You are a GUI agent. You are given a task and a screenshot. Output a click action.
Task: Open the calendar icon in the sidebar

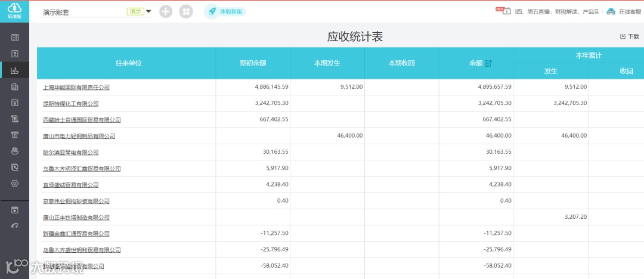(15, 103)
